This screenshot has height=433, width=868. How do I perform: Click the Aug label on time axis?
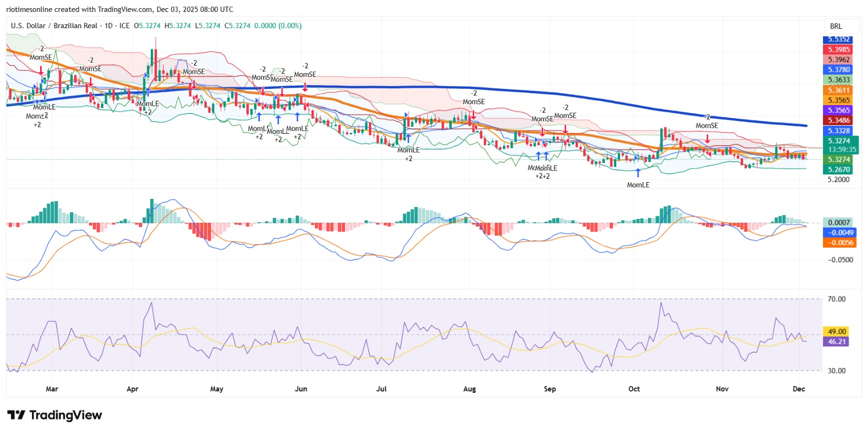pyautogui.click(x=469, y=389)
